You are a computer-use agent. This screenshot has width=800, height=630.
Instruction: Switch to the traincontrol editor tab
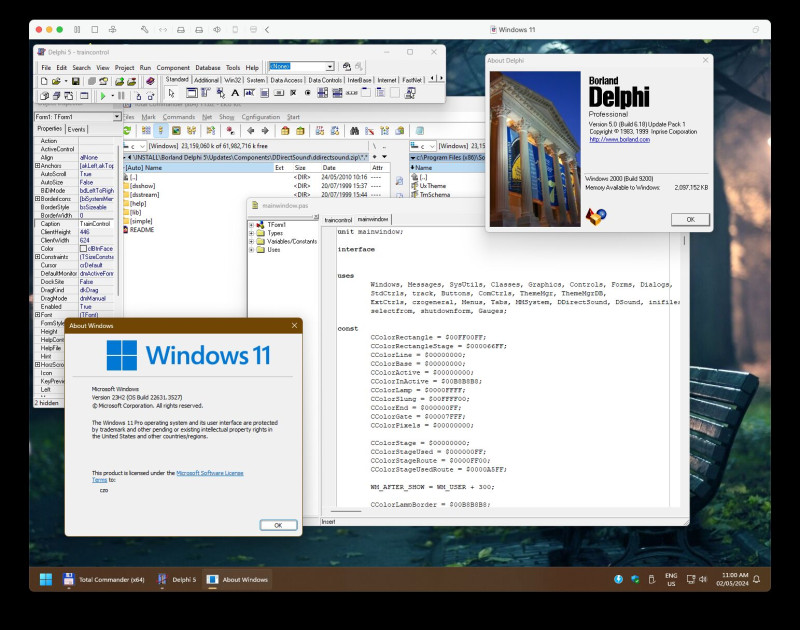(338, 219)
